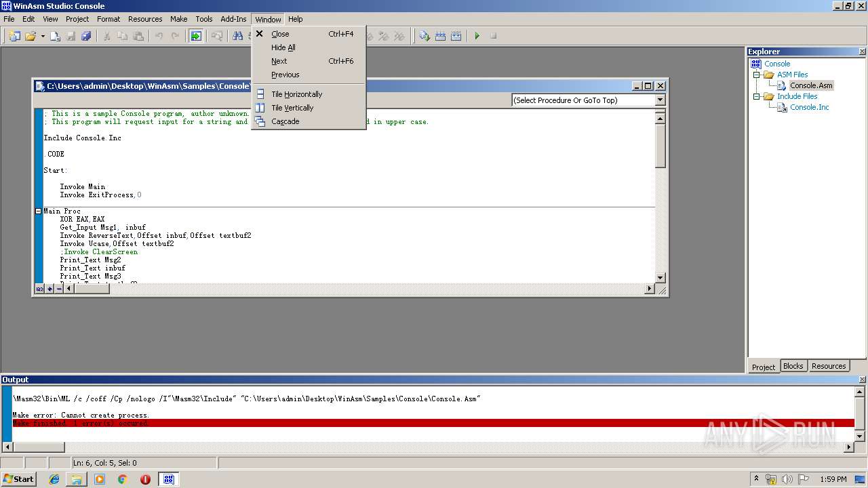Choose Previous from the Window menu
Screen dimensions: 868x488
(309, 75)
